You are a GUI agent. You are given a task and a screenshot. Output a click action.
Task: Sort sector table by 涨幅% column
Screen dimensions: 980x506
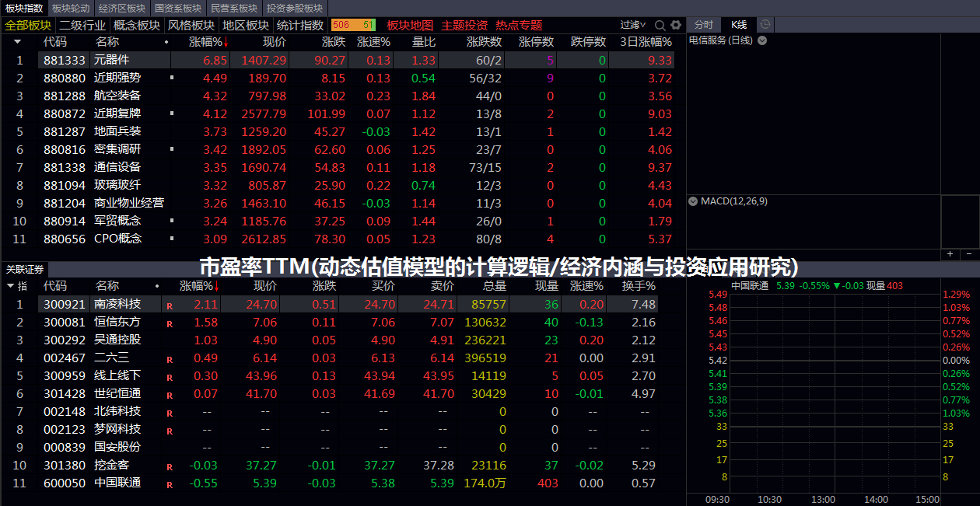pyautogui.click(x=208, y=42)
